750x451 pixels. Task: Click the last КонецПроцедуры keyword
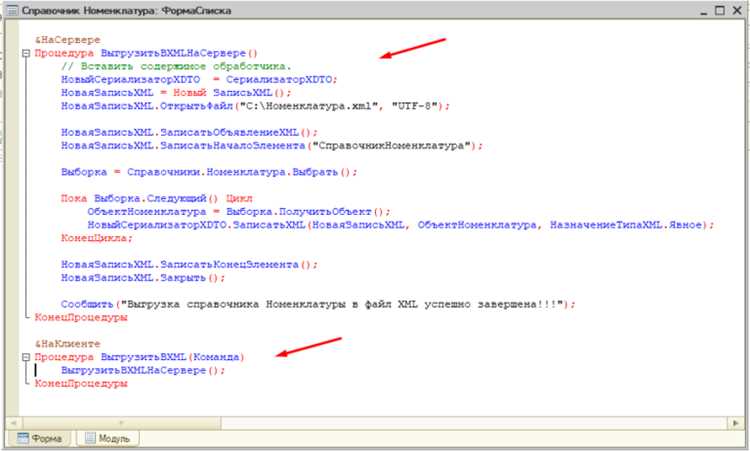[81, 384]
